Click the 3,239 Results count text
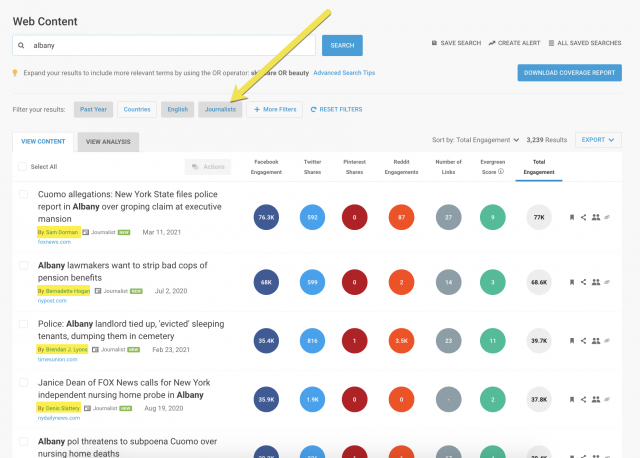Screen dimensions: 640x458 pyautogui.click(x=547, y=140)
